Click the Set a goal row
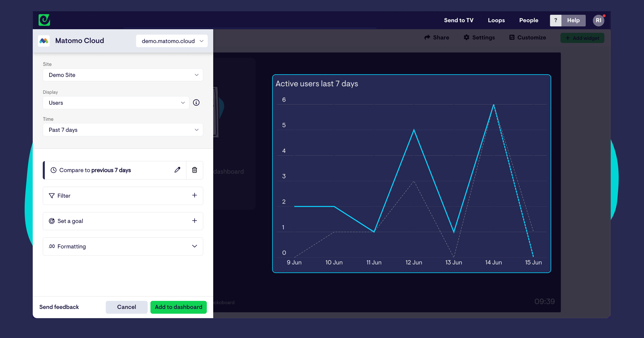The image size is (644, 338). click(x=123, y=221)
